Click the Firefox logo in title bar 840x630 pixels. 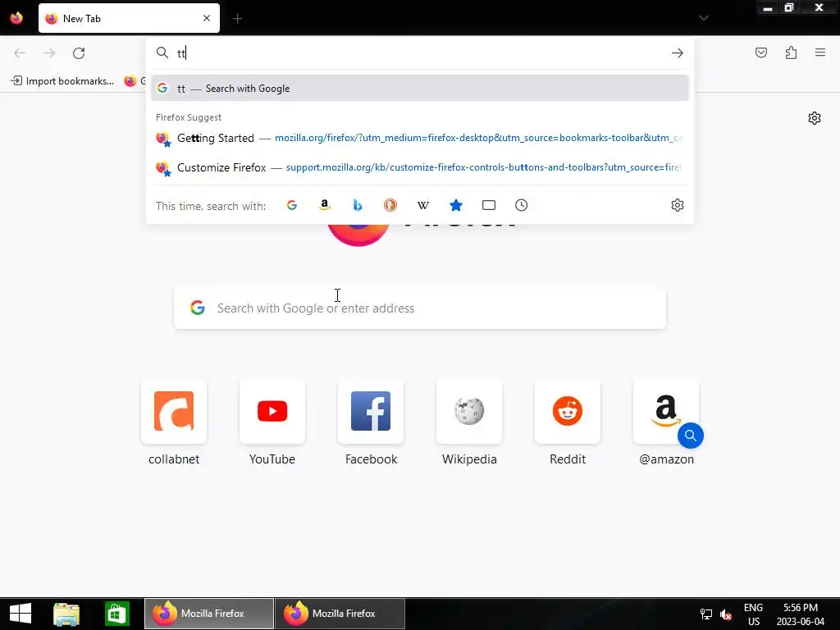16,18
